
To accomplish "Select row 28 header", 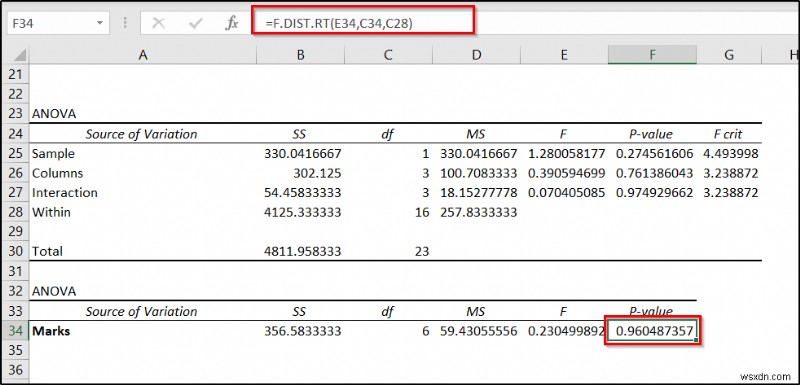I will coord(15,212).
